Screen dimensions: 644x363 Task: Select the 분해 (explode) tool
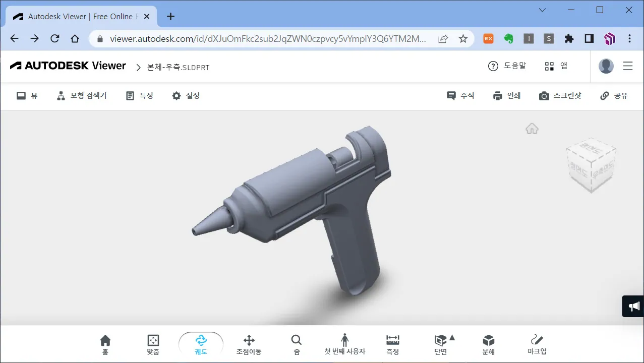click(x=488, y=345)
